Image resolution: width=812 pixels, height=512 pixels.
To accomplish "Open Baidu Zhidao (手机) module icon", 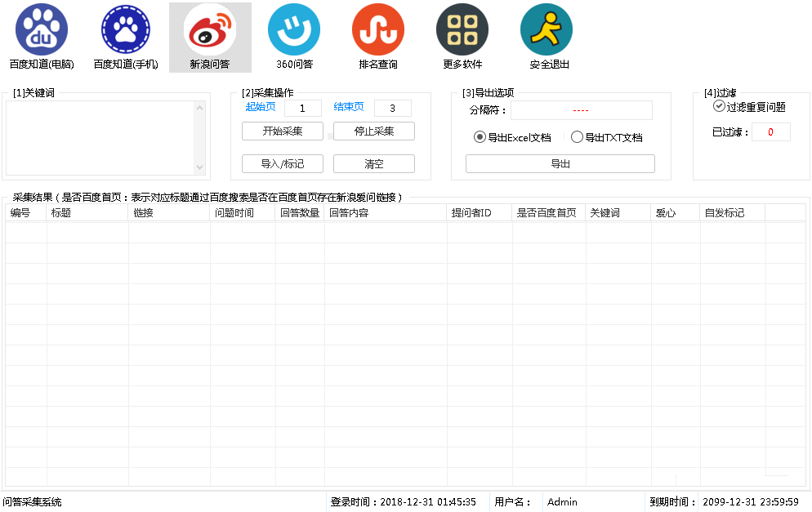I will (125, 29).
